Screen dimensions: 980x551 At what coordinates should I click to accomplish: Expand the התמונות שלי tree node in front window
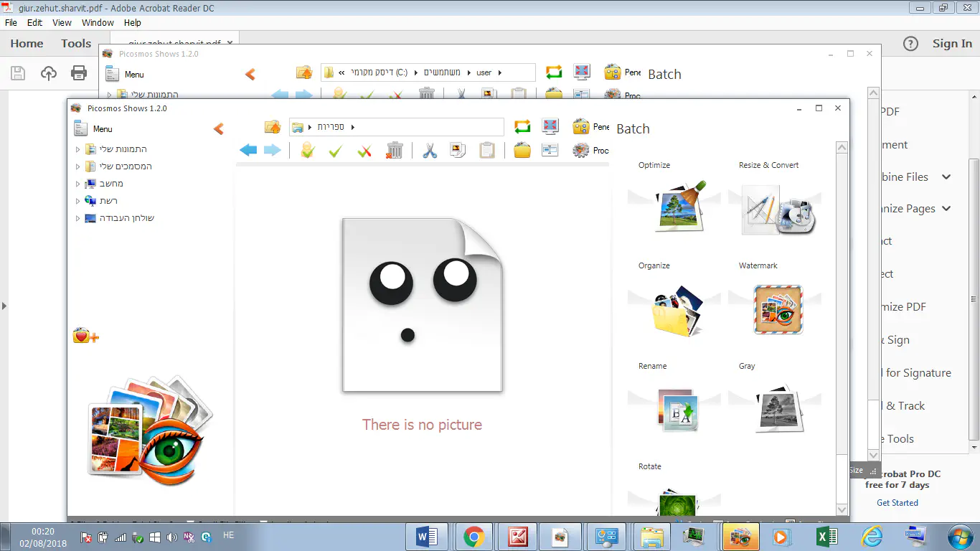tap(77, 149)
